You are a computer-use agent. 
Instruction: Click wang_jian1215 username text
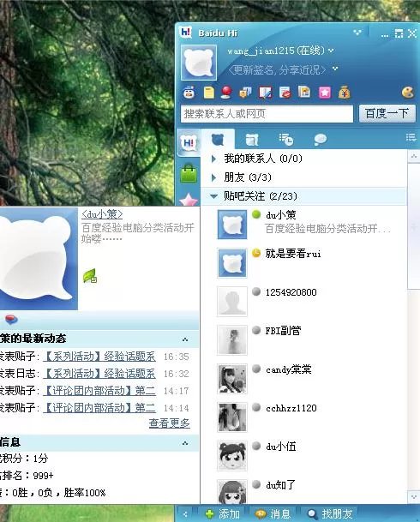pos(261,51)
